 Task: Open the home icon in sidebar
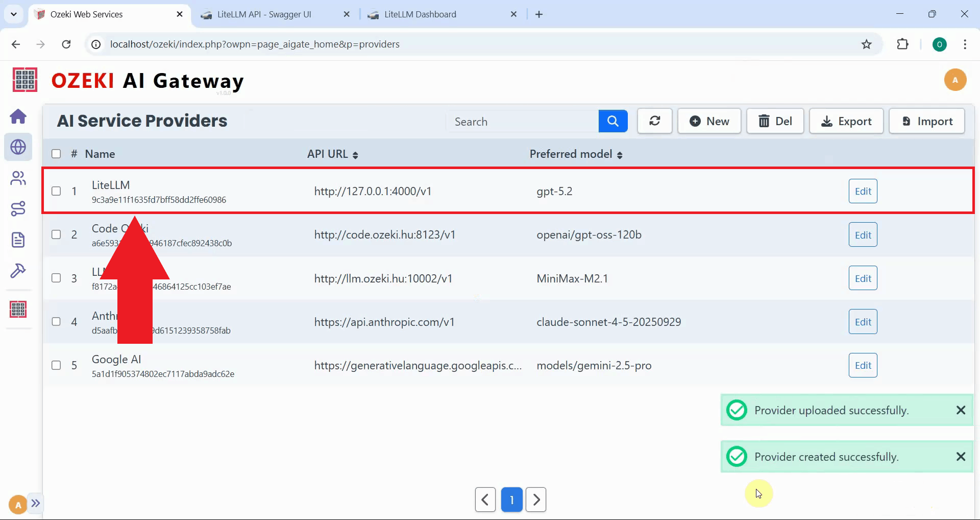(x=18, y=116)
